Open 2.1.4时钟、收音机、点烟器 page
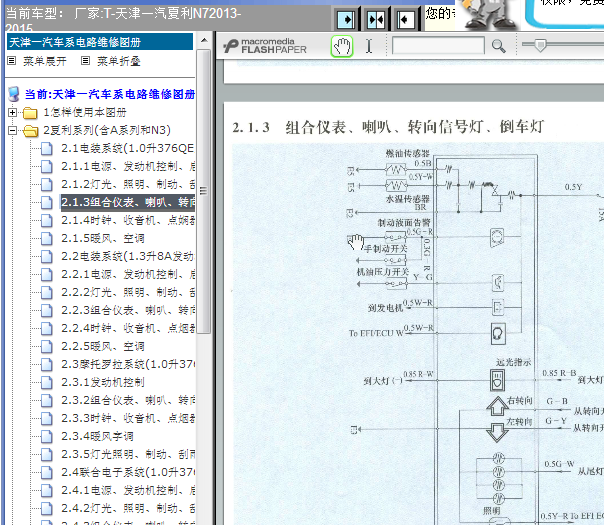The image size is (604, 525). 128,220
